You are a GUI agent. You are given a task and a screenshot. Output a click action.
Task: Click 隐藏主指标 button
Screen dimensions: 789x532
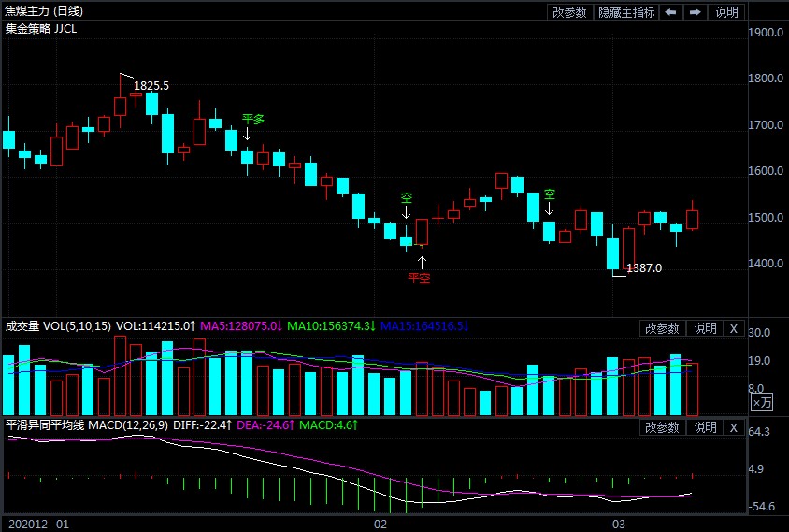point(626,12)
